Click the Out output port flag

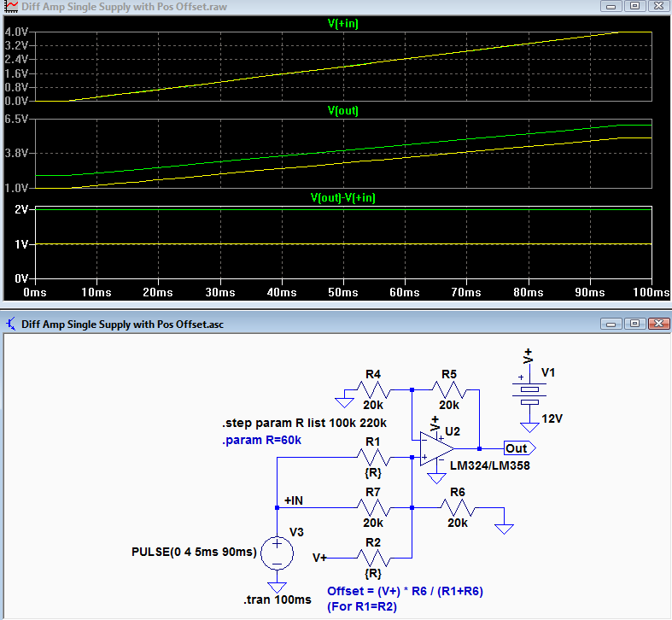pyautogui.click(x=519, y=448)
